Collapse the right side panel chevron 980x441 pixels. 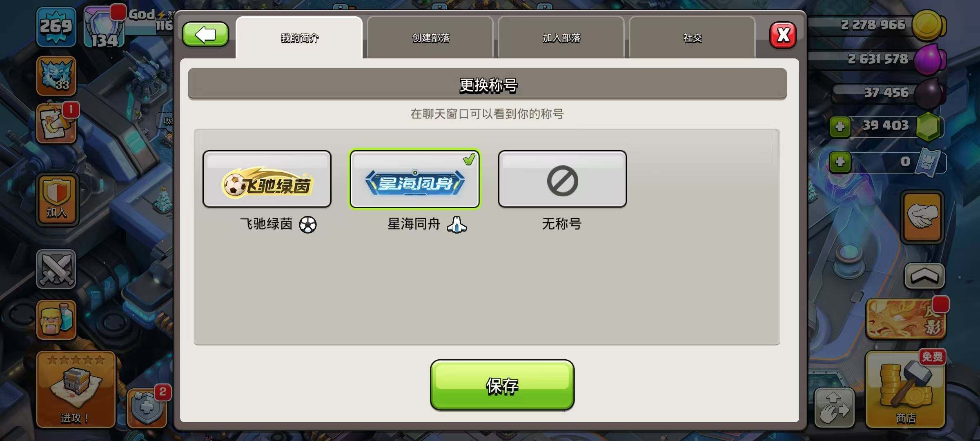pyautogui.click(x=924, y=276)
